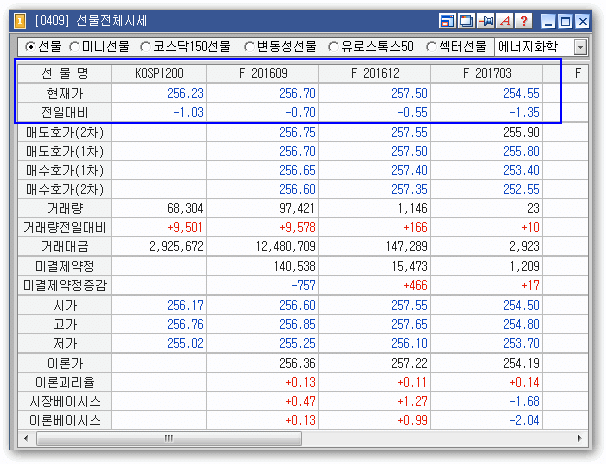
Task: Select the 코스닥150선물 radio button
Action: tap(145, 47)
